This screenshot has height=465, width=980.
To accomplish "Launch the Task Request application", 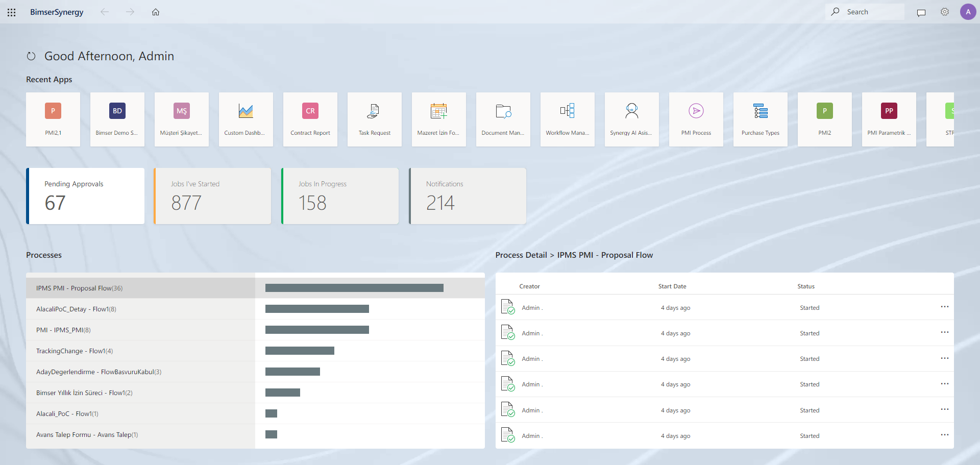I will 374,119.
